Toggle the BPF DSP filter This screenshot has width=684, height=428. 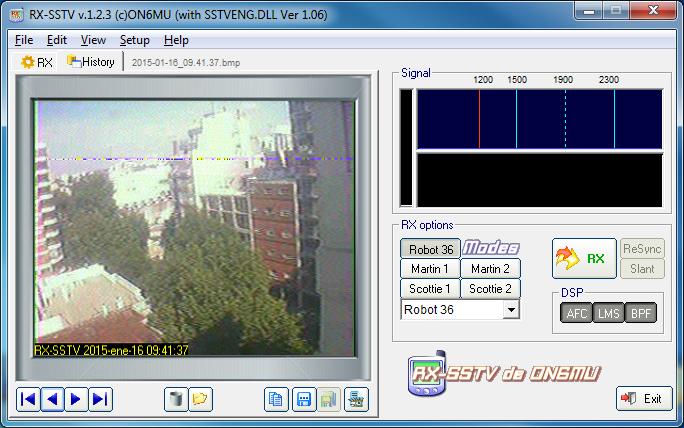641,313
